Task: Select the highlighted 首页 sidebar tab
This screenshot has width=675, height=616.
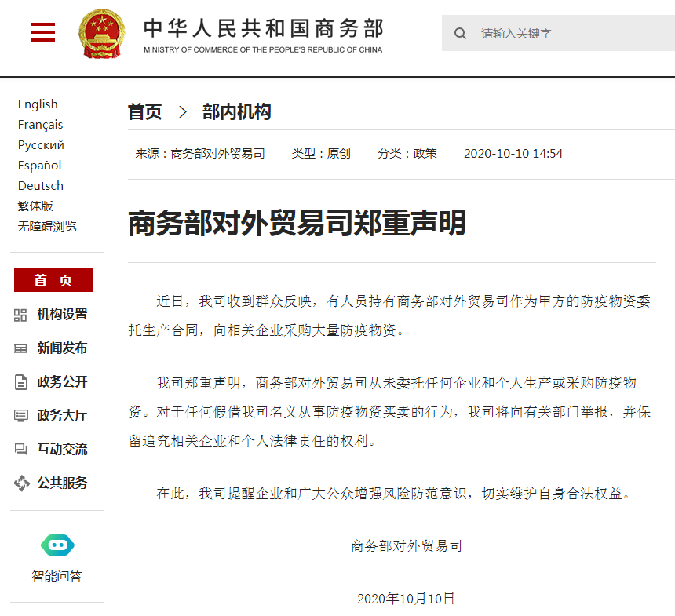Action: pyautogui.click(x=53, y=279)
